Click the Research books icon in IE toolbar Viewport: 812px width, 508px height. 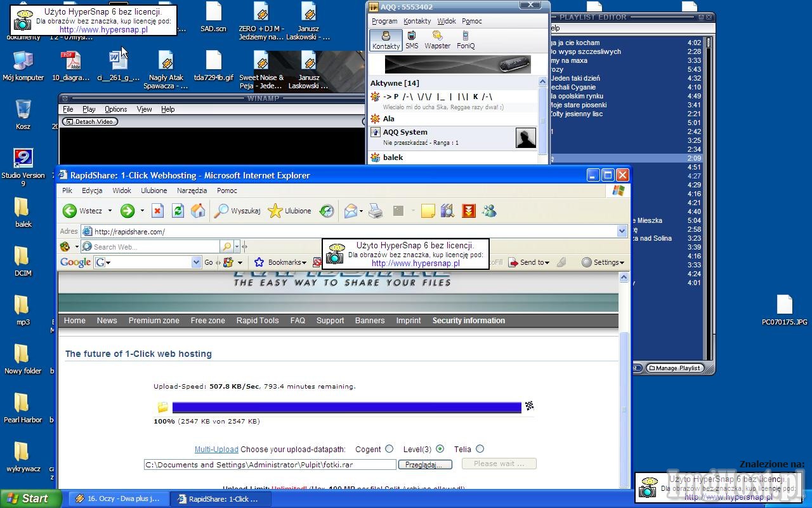coord(447,211)
